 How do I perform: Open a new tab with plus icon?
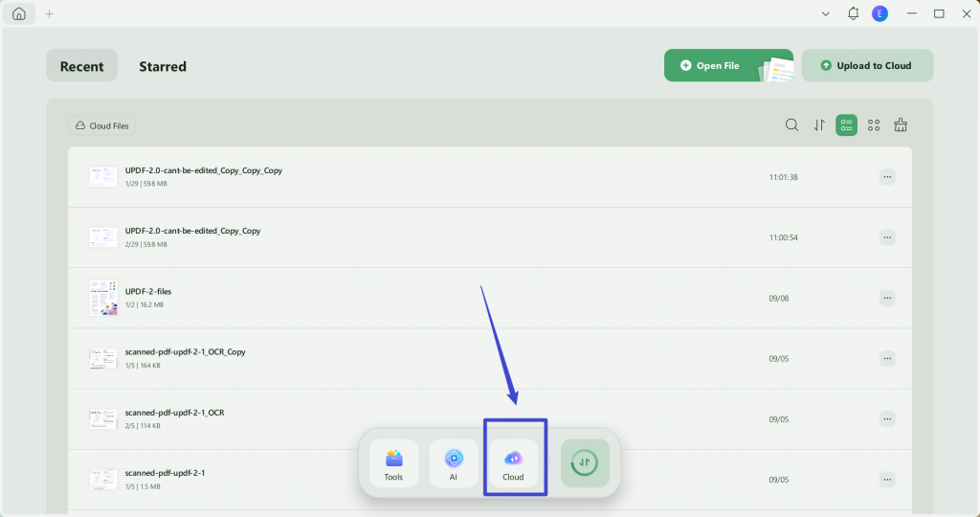tap(50, 13)
